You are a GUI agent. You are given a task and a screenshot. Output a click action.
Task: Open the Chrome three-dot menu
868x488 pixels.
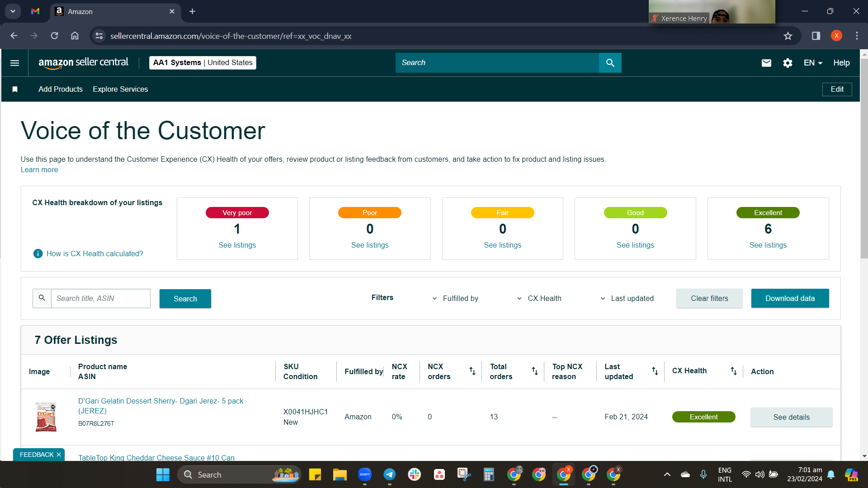click(x=857, y=36)
